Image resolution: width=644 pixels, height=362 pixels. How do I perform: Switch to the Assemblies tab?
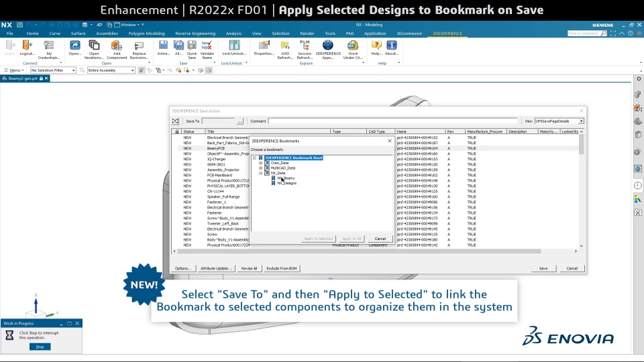coord(107,34)
